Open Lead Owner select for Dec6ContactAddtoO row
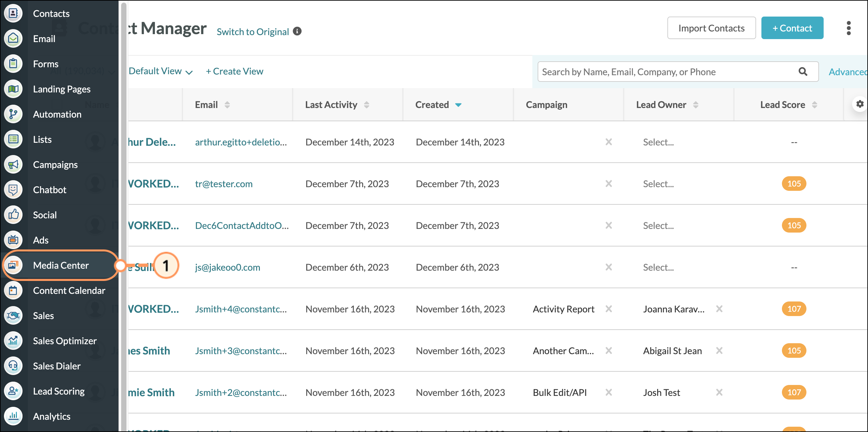Screen dimensions: 868x432 point(658,226)
